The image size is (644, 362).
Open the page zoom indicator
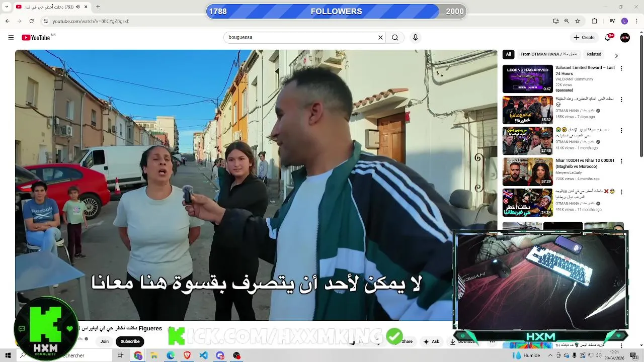[x=567, y=21]
